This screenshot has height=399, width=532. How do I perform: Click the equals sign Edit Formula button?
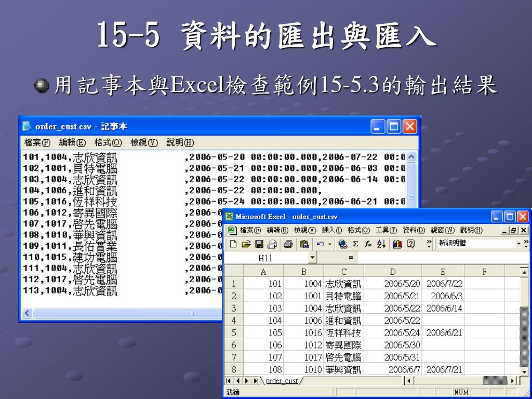[351, 258]
